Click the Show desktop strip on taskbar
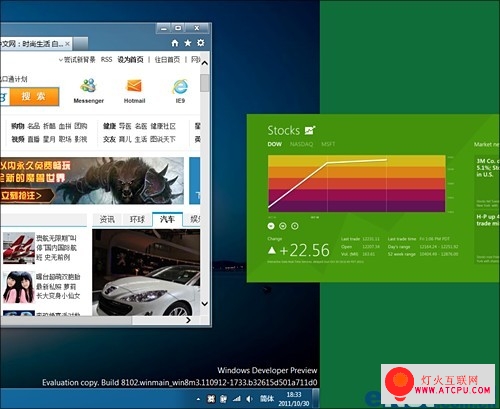The height and width of the screenshot is (409, 500). pos(316,398)
